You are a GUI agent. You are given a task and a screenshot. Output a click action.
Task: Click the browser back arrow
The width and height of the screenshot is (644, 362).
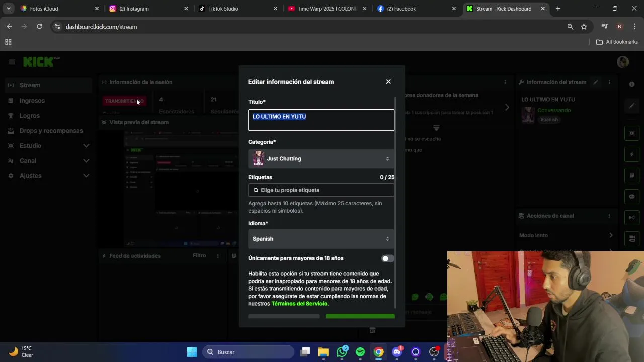9,27
